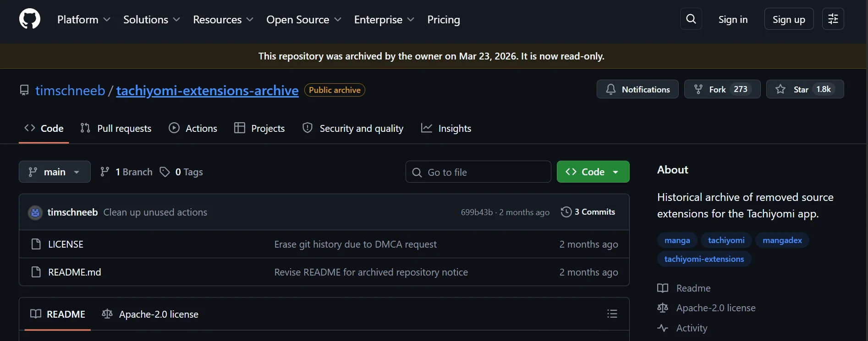Click the GitHub Octocat logo
Screen dimensions: 868x341
(x=30, y=19)
